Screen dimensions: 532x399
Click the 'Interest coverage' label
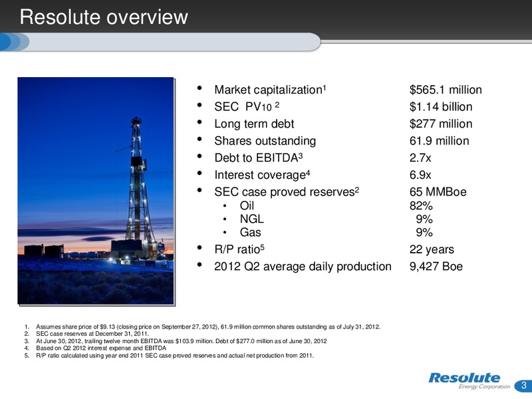[262, 175]
